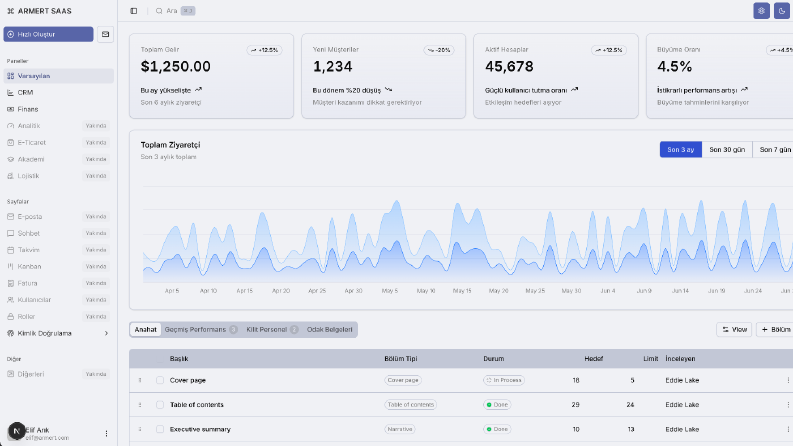This screenshot has width=793, height=446.
Task: Check the Table of contents row checkbox
Action: pyautogui.click(x=160, y=405)
